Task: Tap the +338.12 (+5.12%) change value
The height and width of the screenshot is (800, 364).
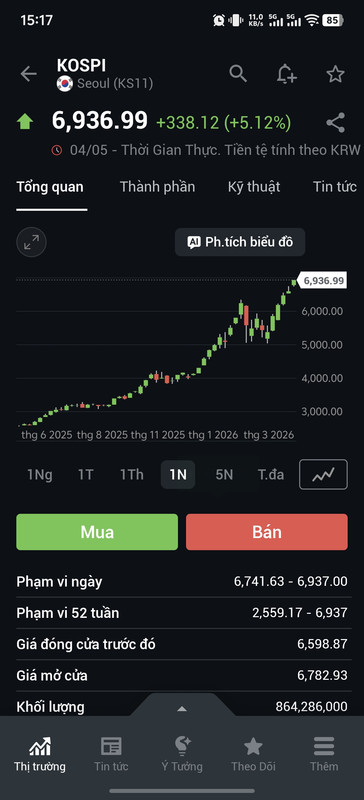Action: [224, 122]
